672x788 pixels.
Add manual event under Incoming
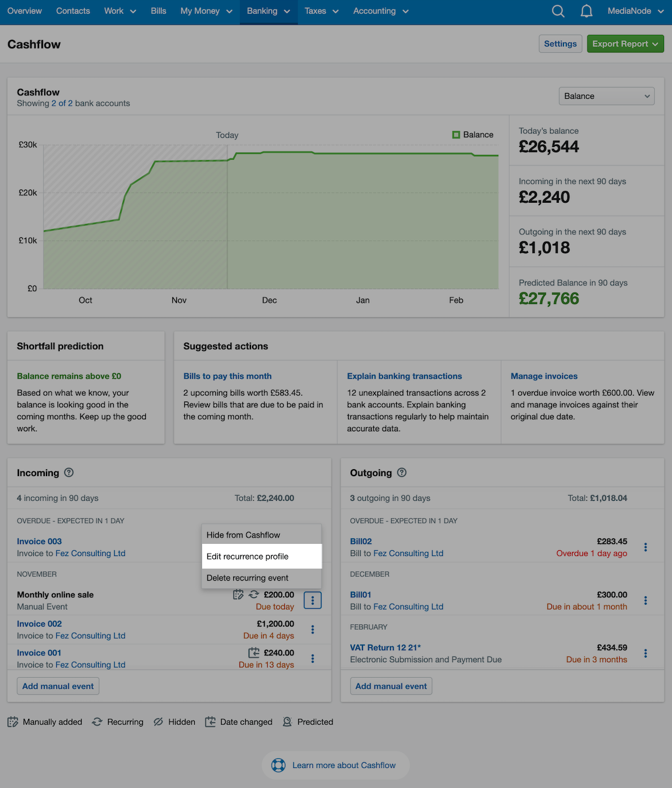(58, 686)
